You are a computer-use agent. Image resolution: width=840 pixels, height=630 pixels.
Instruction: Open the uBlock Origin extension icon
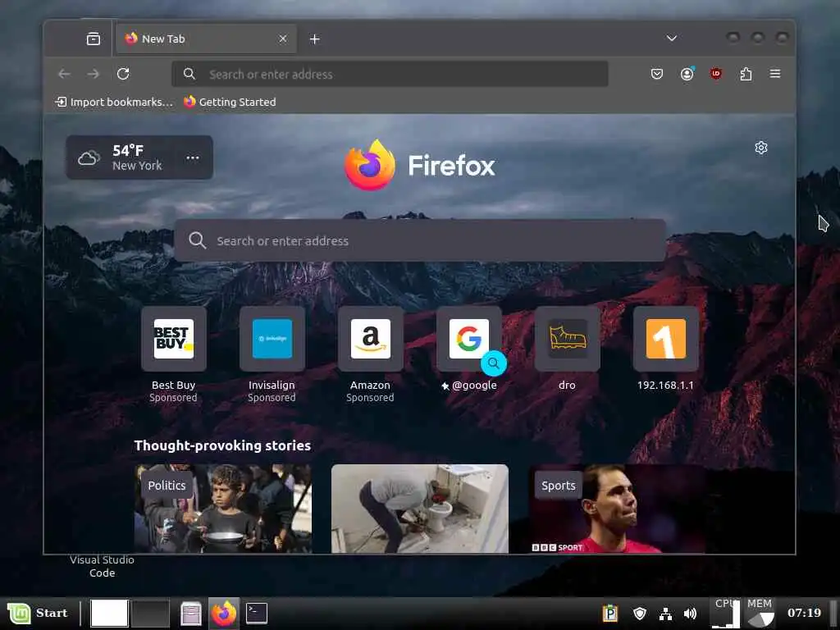(715, 74)
